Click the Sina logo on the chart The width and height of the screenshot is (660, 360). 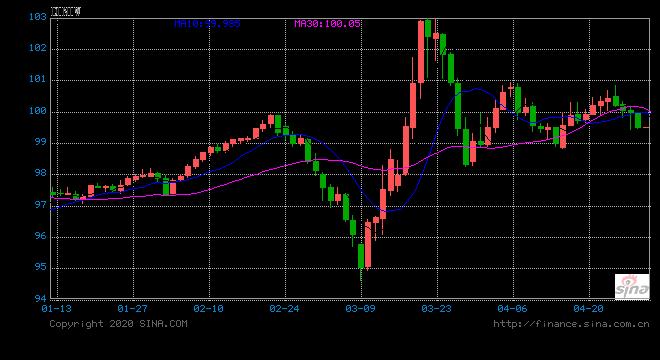point(632,286)
